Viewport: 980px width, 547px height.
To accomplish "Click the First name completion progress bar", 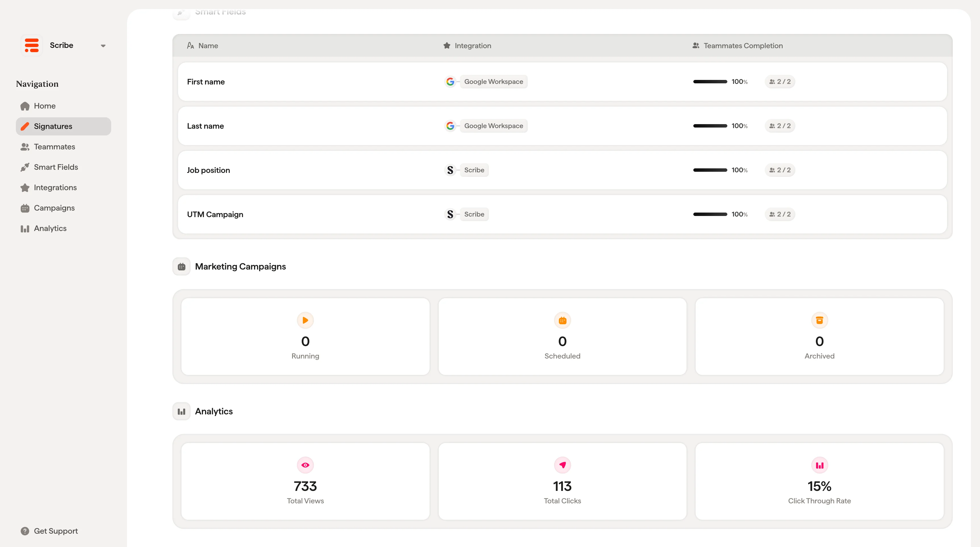I will 710,82.
